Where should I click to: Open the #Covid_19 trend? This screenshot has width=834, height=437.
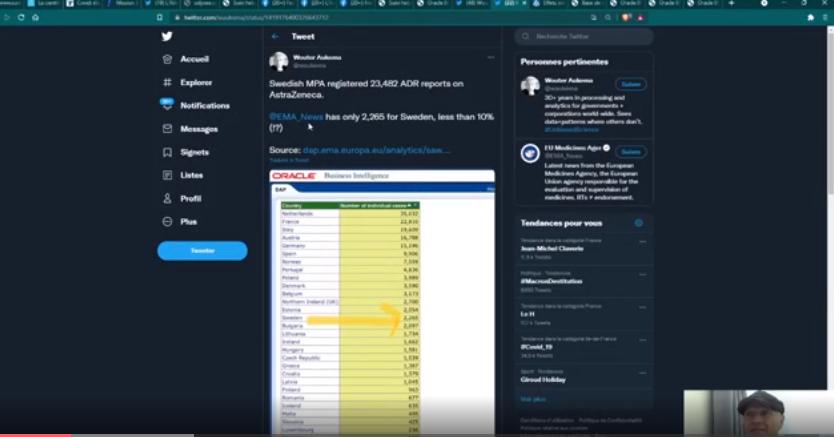[x=536, y=347]
